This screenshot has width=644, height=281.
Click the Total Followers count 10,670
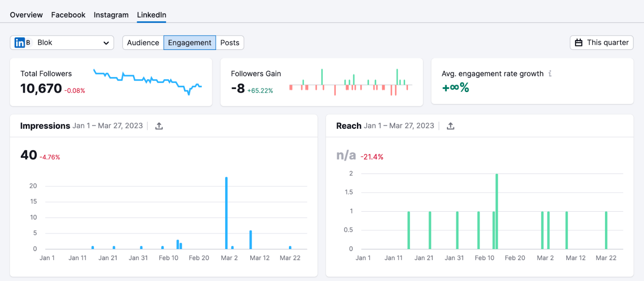point(41,88)
